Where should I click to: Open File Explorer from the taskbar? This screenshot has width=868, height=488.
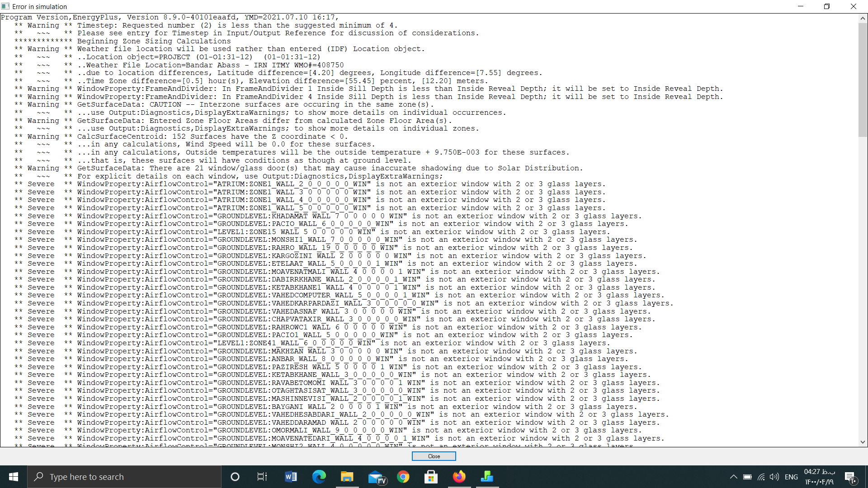(x=347, y=477)
